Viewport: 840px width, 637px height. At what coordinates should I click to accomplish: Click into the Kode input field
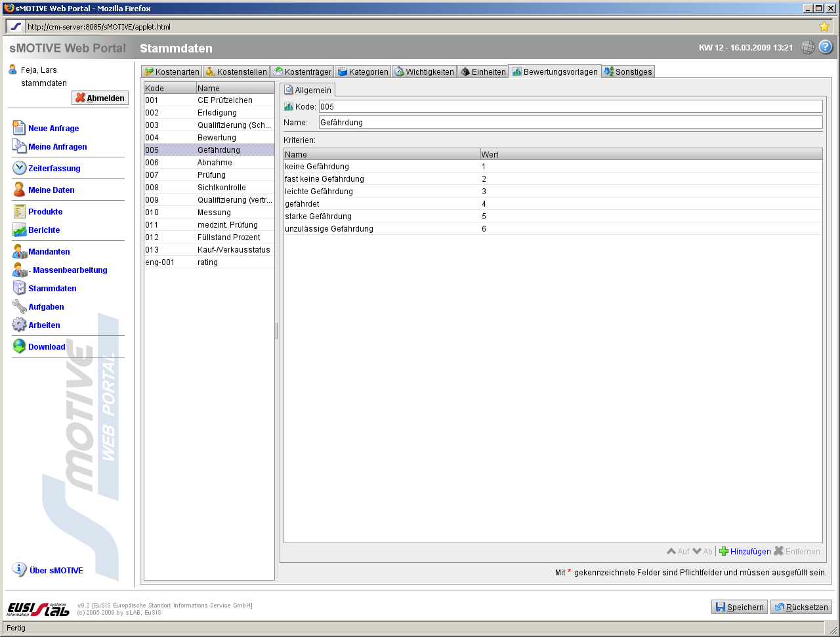coord(570,106)
